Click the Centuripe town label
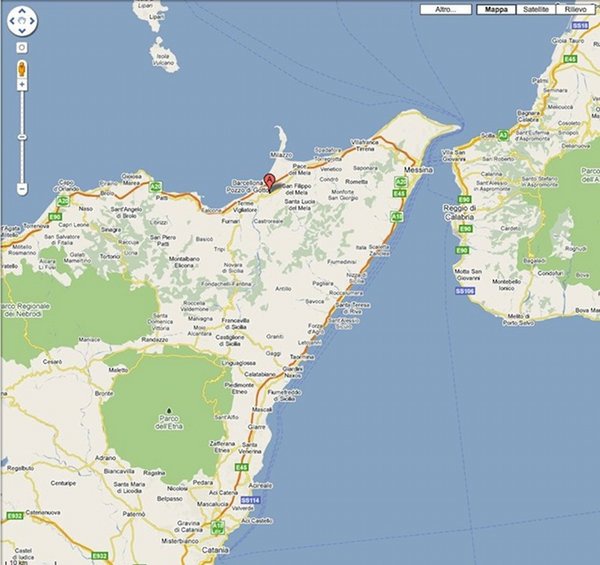This screenshot has height=565, width=600. click(x=63, y=483)
